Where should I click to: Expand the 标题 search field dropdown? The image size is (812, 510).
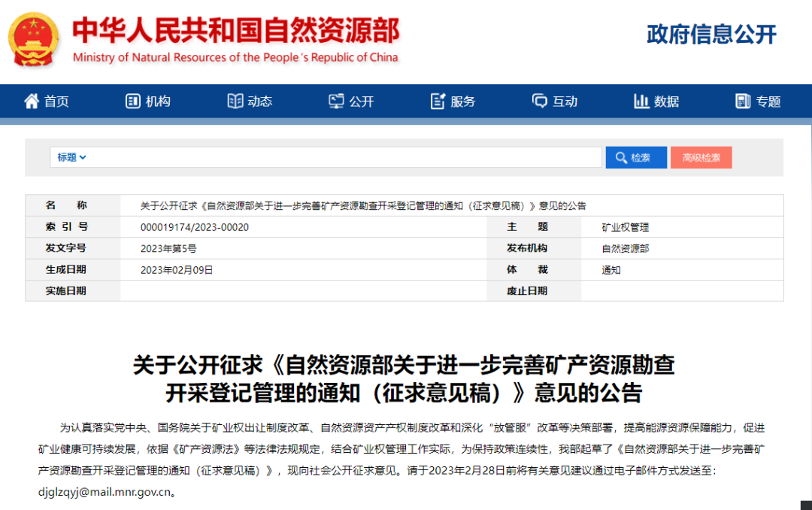[x=72, y=157]
